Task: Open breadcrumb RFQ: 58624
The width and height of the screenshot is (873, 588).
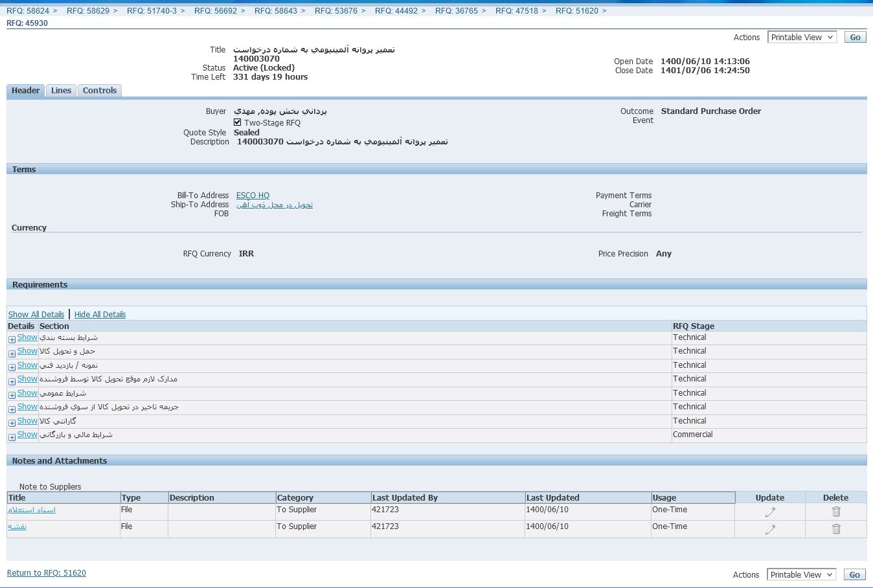Action: [28, 11]
